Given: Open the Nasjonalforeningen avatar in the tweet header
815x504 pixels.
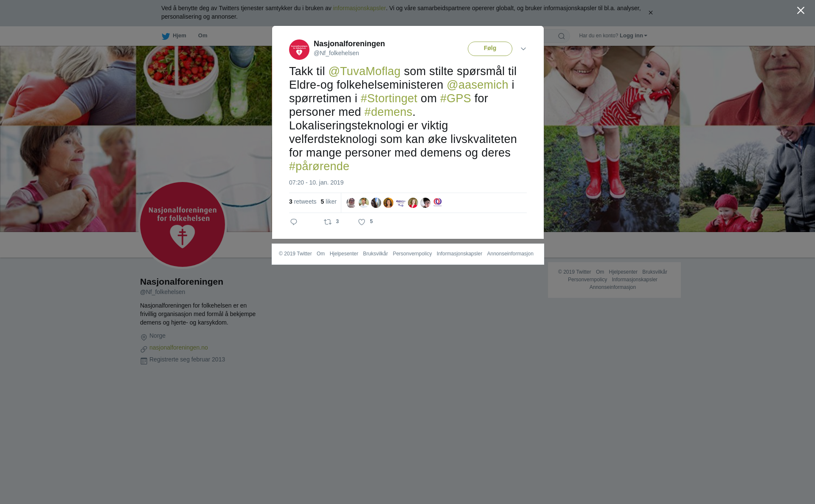Looking at the screenshot, I should [x=299, y=50].
